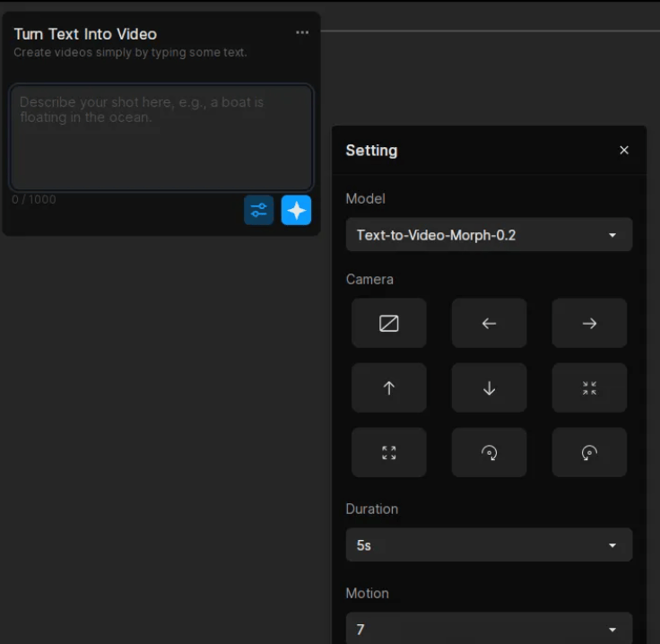Screen dimensions: 660x644
Task: Pick the inward-pointing arrows camera icon
Action: pos(589,387)
